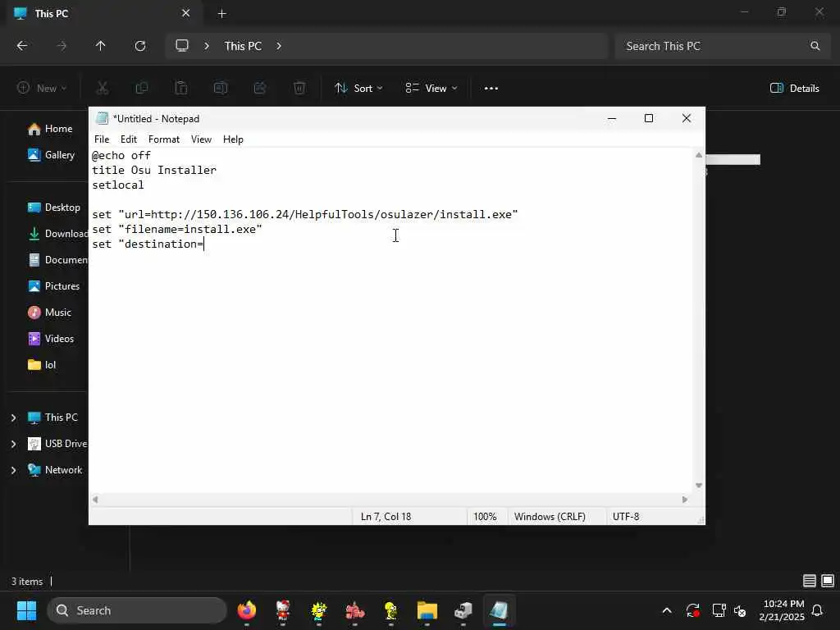Screen dimensions: 840x630
Task: Click the Notepad vertical scrollbar down arrow
Action: 699,486
